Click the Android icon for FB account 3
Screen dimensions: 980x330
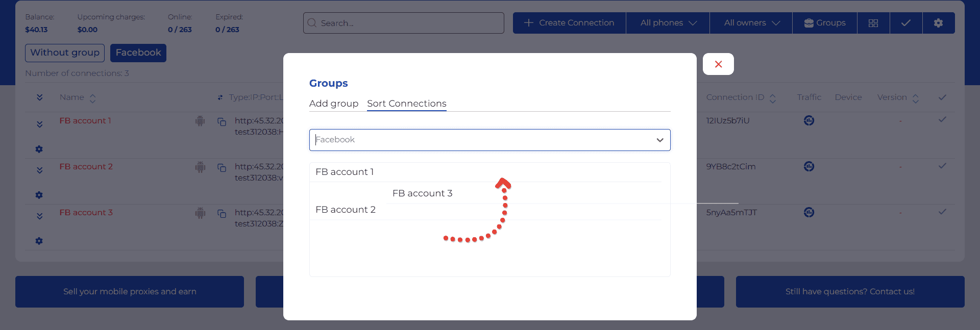coord(200,213)
